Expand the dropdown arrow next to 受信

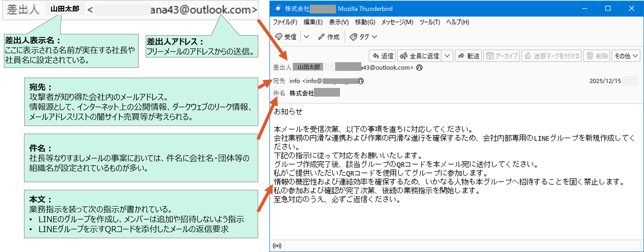[x=307, y=37]
